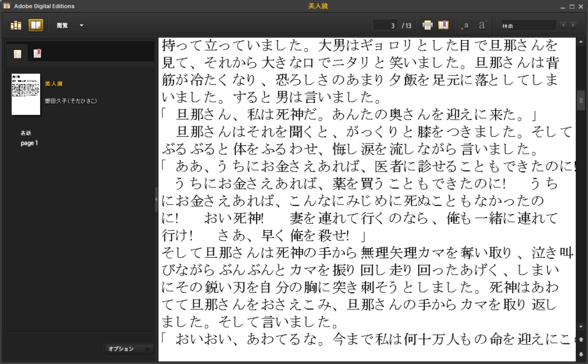The width and height of the screenshot is (588, 364).
Task: Click the 美人鏡 book cover thumbnail
Action: 26,94
